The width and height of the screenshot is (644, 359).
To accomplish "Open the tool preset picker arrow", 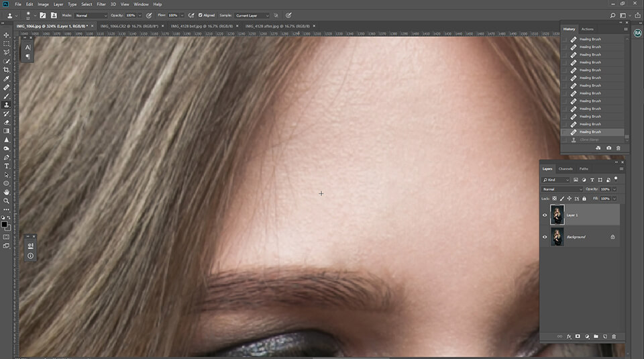I will coord(16,15).
